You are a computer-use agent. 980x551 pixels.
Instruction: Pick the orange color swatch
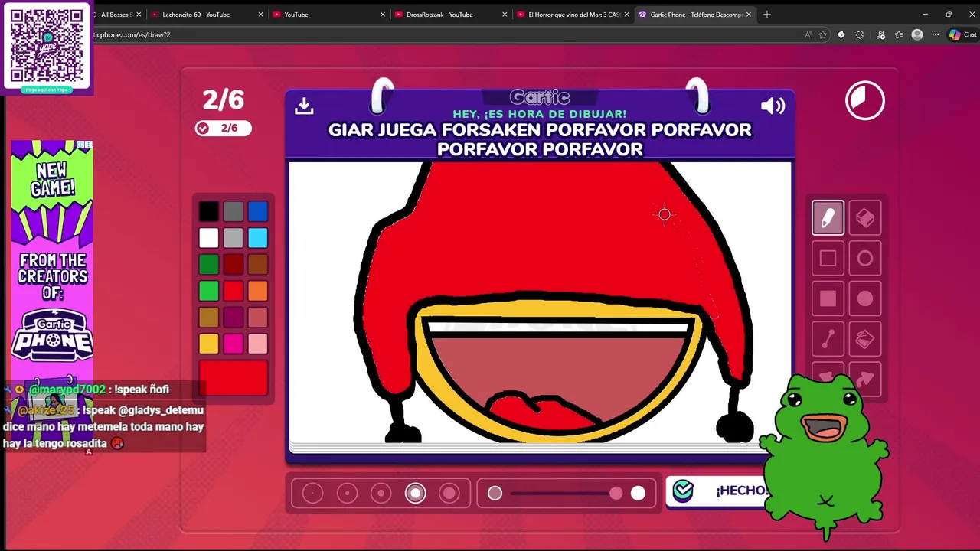click(258, 291)
